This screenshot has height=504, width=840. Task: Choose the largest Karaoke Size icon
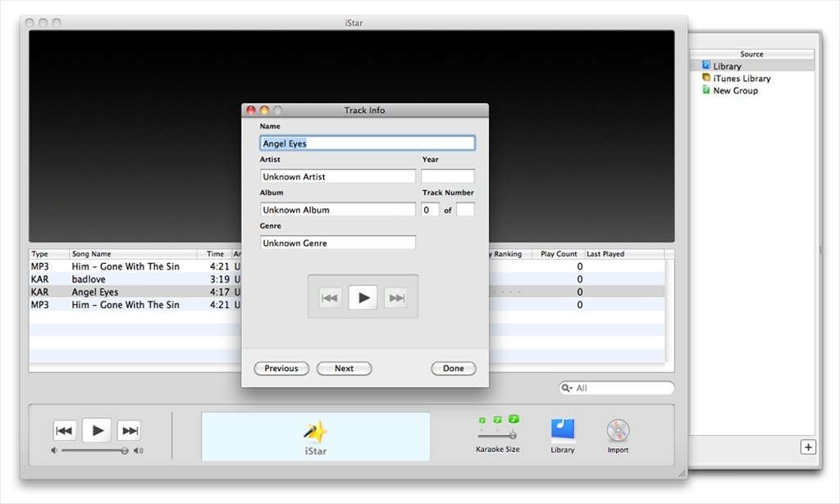click(514, 419)
